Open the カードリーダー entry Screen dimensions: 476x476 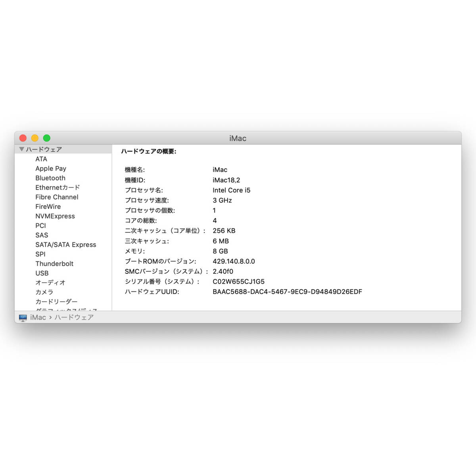56,302
